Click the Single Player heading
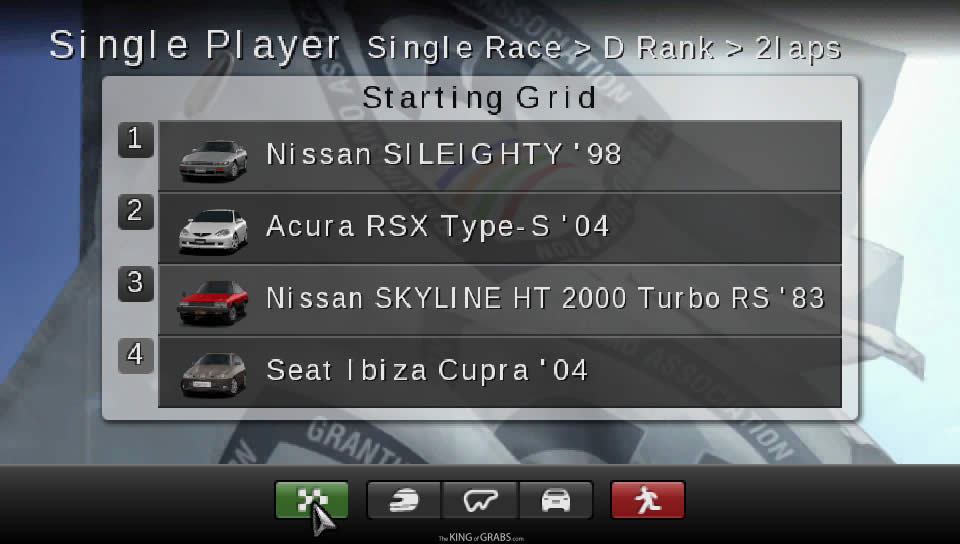This screenshot has height=544, width=960. (195, 46)
